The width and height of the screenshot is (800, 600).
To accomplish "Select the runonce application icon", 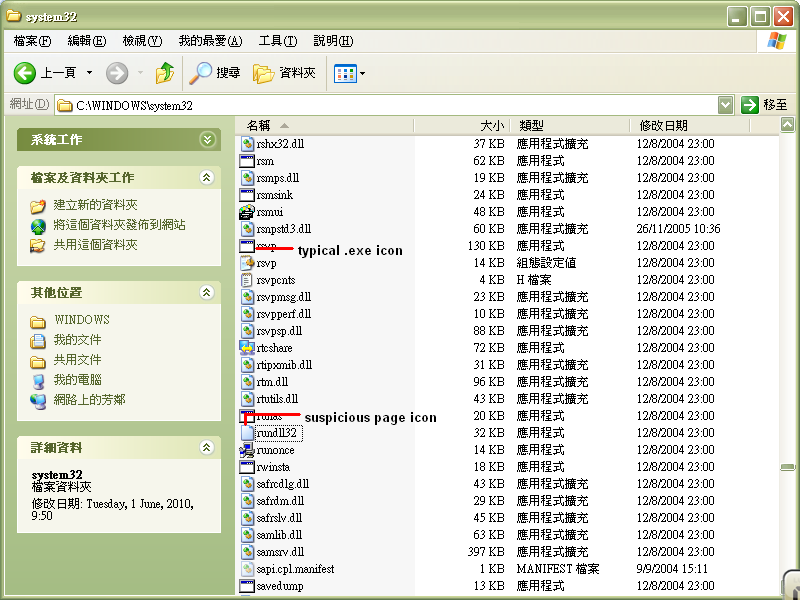I will click(x=247, y=450).
